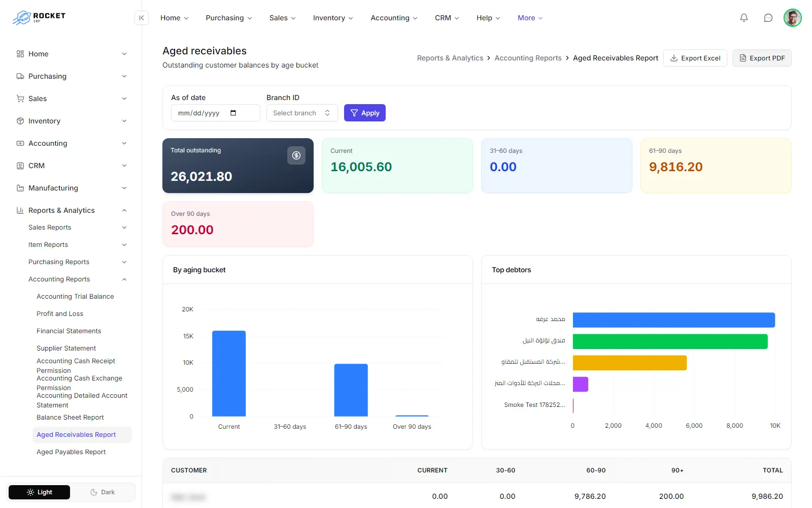Open the Profit and Loss report
Image resolution: width=812 pixels, height=508 pixels.
point(60,314)
